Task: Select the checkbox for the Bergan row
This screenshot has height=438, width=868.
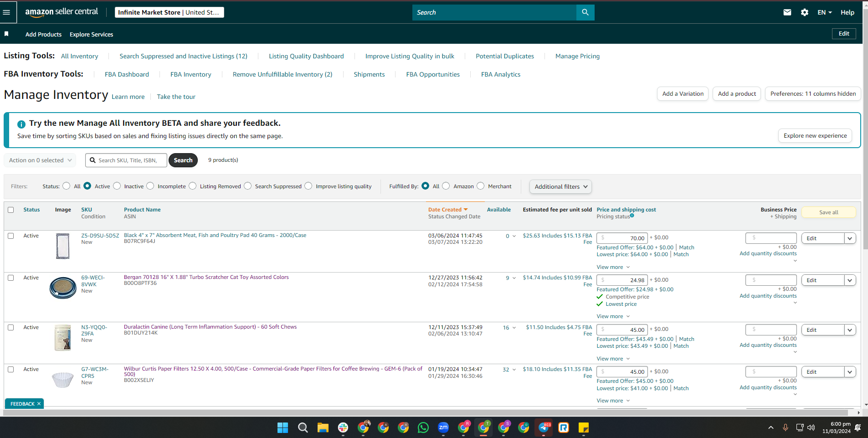Action: coord(11,278)
